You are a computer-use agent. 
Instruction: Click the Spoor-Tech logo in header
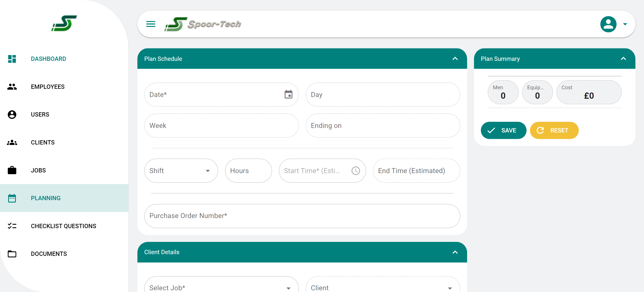coord(203,24)
